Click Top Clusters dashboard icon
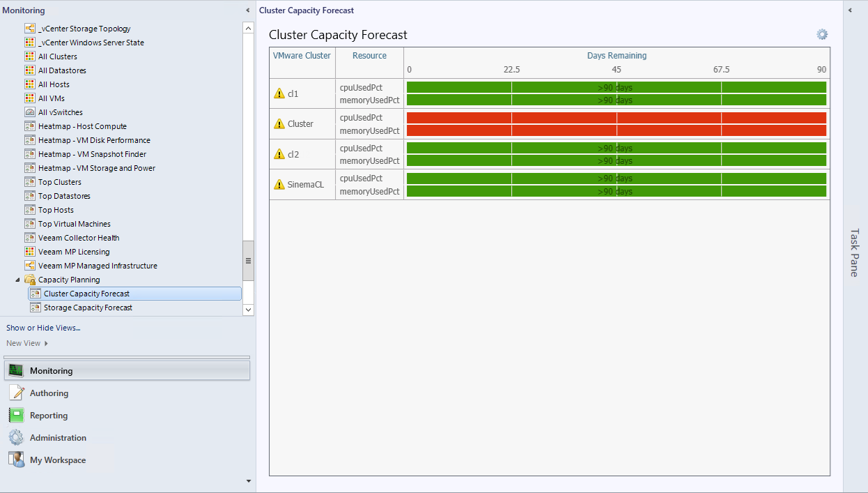868x493 pixels. point(30,182)
